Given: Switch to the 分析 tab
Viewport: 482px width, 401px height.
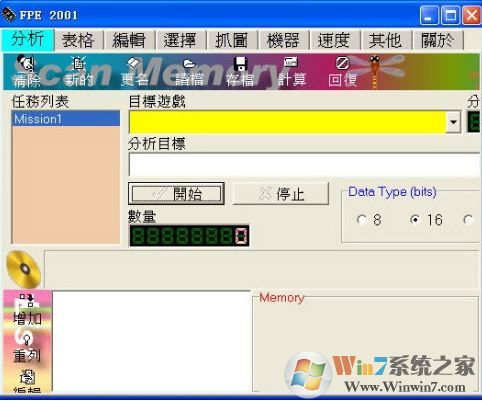Looking at the screenshot, I should point(28,40).
